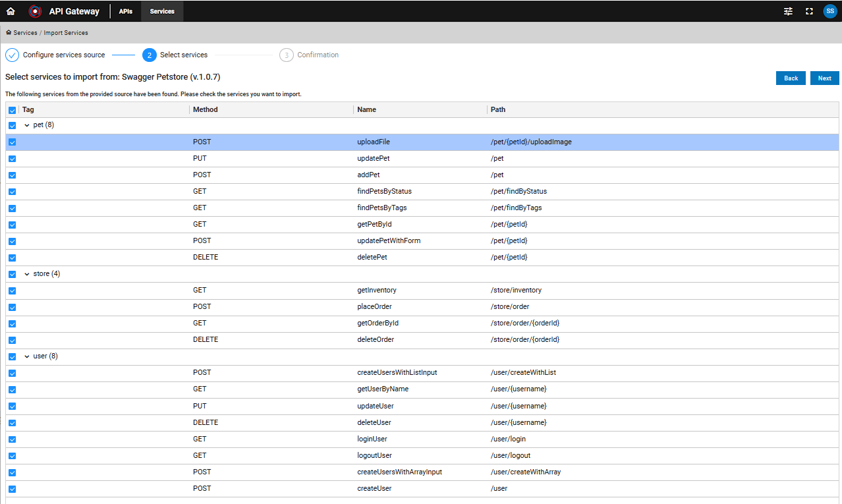The width and height of the screenshot is (842, 504).
Task: Select the addPet name cell
Action: click(x=368, y=175)
